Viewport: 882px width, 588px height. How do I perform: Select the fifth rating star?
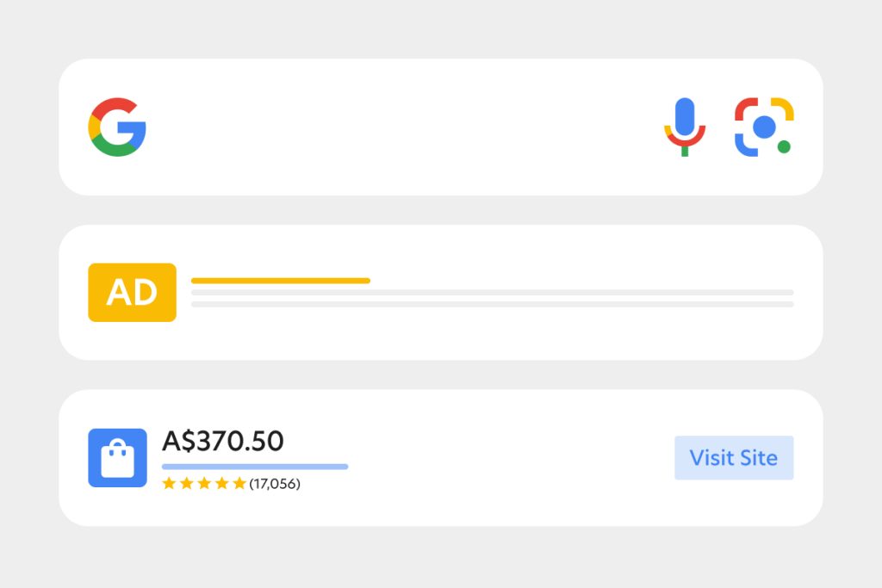[239, 484]
